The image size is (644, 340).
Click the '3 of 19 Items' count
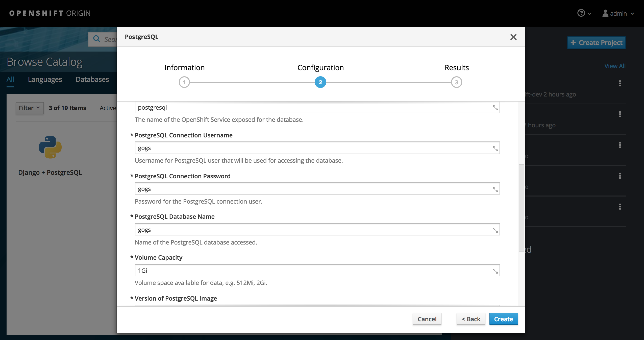coord(67,108)
